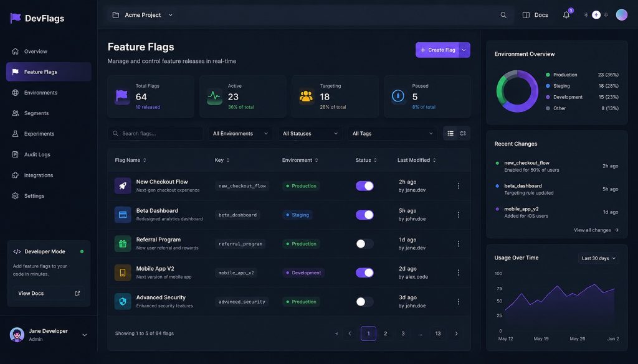The height and width of the screenshot is (364, 638).
Task: Open user avatar in top right corner
Action: [x=621, y=15]
